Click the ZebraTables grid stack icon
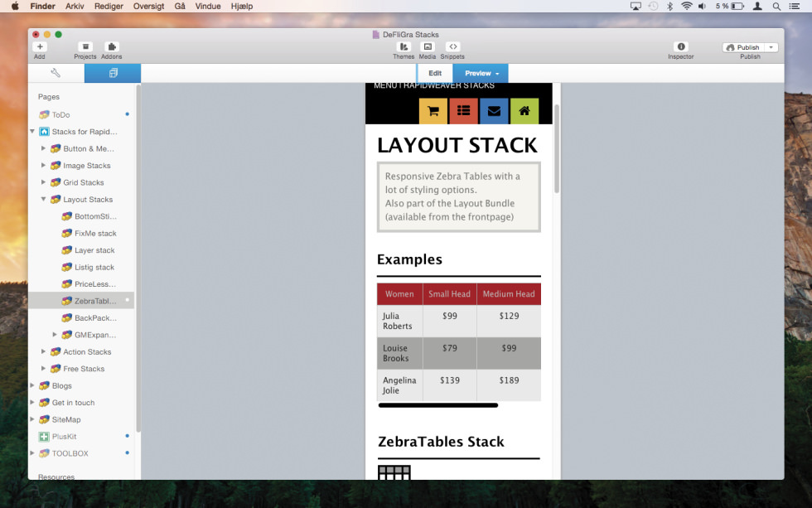Image resolution: width=812 pixels, height=508 pixels. pyautogui.click(x=394, y=472)
